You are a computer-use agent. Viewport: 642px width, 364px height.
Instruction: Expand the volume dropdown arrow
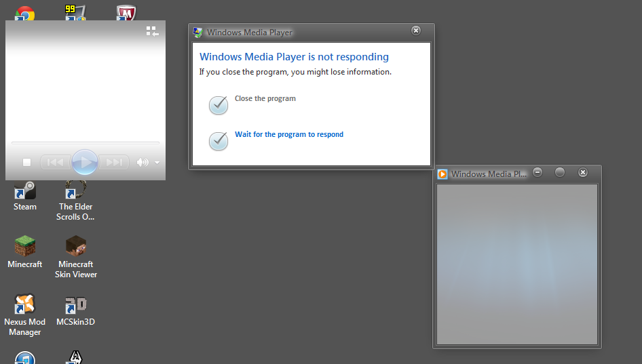[x=157, y=163]
